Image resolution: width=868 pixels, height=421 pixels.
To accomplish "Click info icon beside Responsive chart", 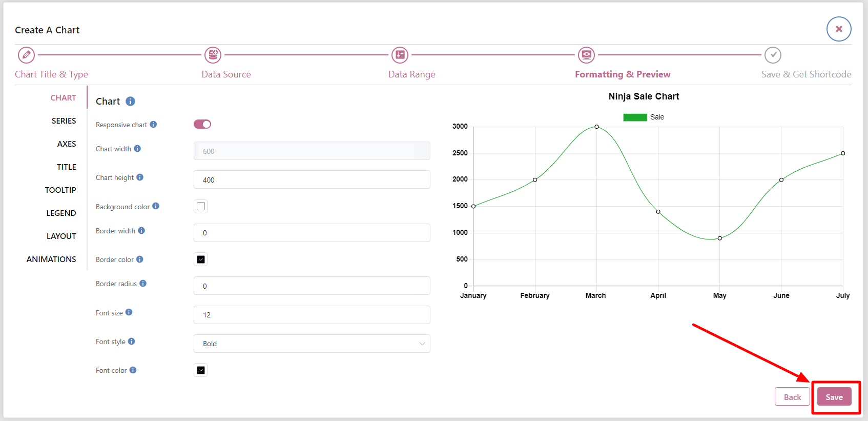I will (x=153, y=124).
